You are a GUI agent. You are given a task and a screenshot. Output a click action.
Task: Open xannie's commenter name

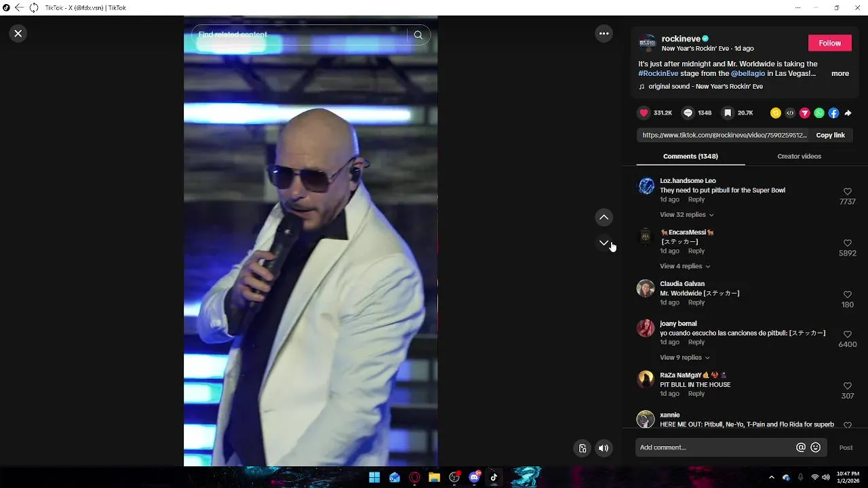(670, 415)
